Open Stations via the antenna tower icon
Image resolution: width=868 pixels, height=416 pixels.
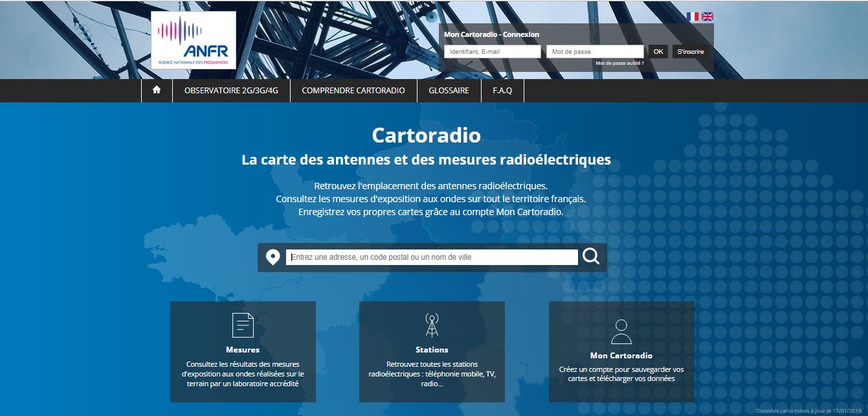pyautogui.click(x=432, y=325)
